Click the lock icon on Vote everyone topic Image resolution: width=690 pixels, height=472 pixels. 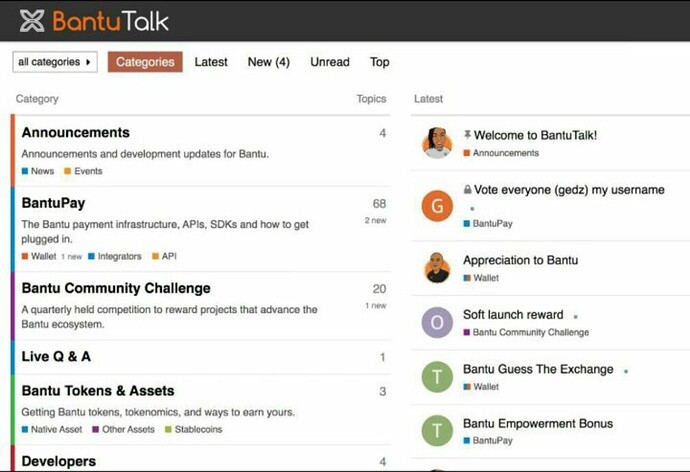pyautogui.click(x=467, y=189)
